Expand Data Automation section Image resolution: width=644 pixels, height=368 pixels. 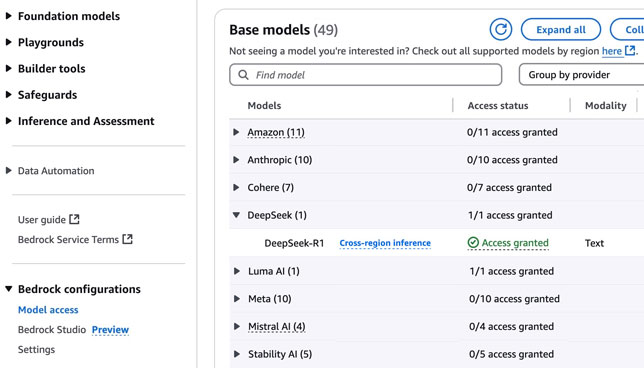(x=8, y=170)
